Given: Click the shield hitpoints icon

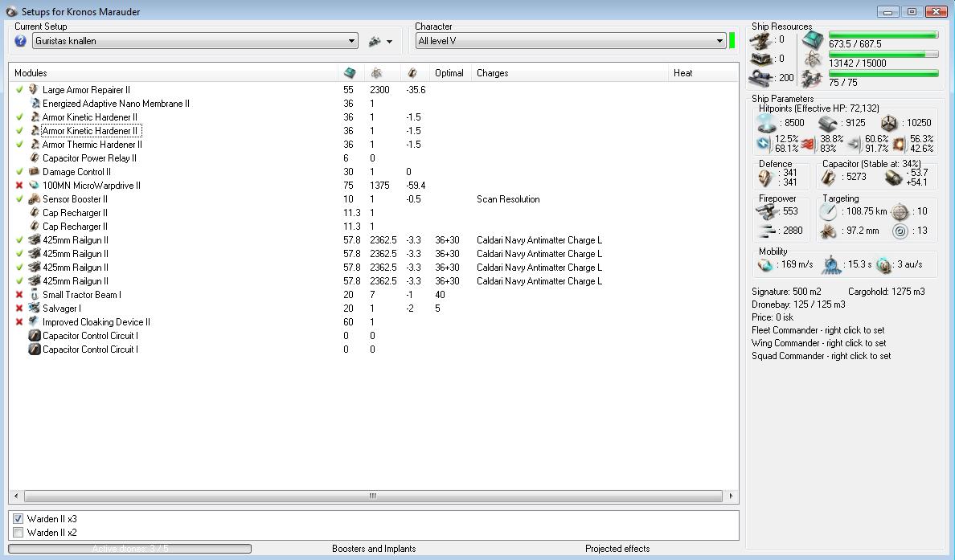Looking at the screenshot, I should tap(766, 123).
